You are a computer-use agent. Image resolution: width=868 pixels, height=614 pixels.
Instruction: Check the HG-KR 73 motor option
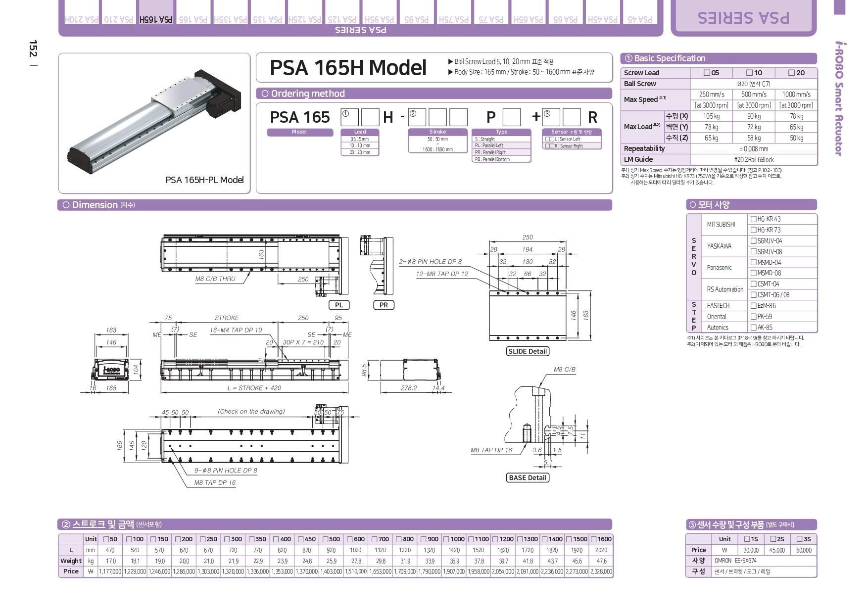click(753, 230)
